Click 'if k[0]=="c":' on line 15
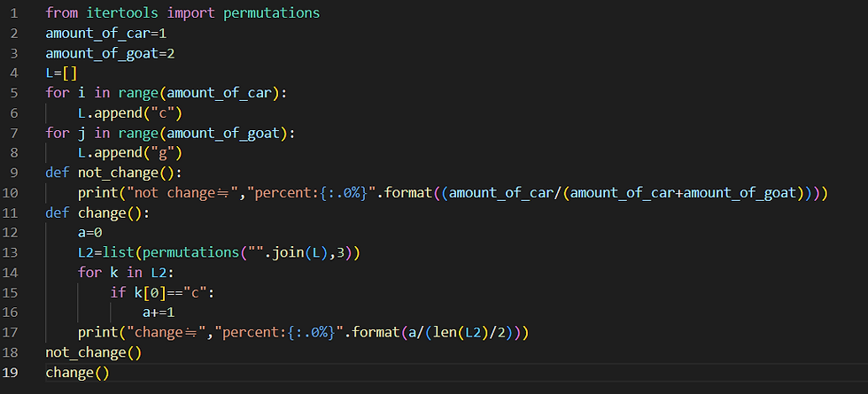The image size is (868, 394). (162, 292)
